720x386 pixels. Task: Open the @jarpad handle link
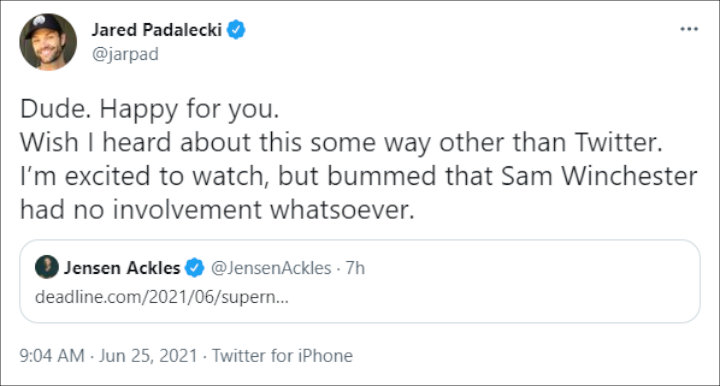click(125, 54)
